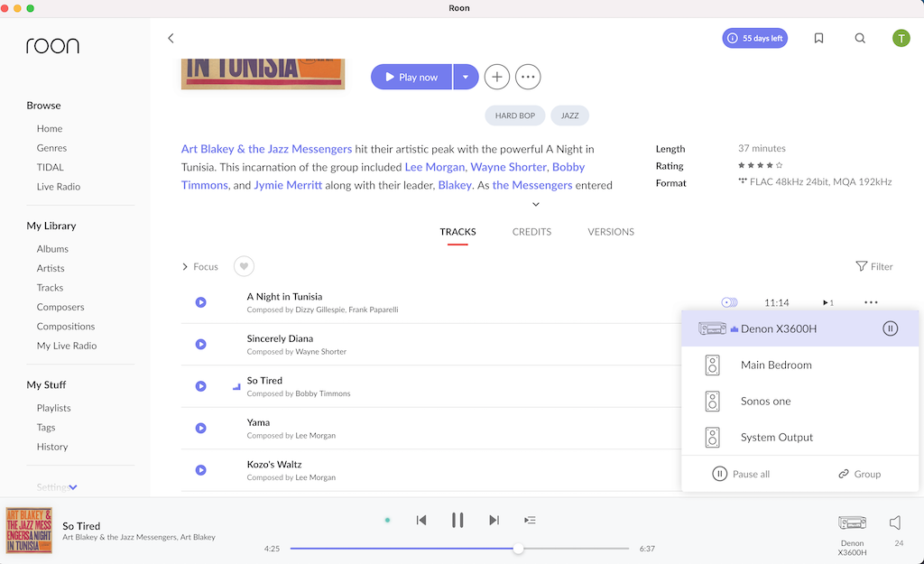This screenshot has width=924, height=564.
Task: Open the search magnifier icon
Action: click(x=860, y=38)
